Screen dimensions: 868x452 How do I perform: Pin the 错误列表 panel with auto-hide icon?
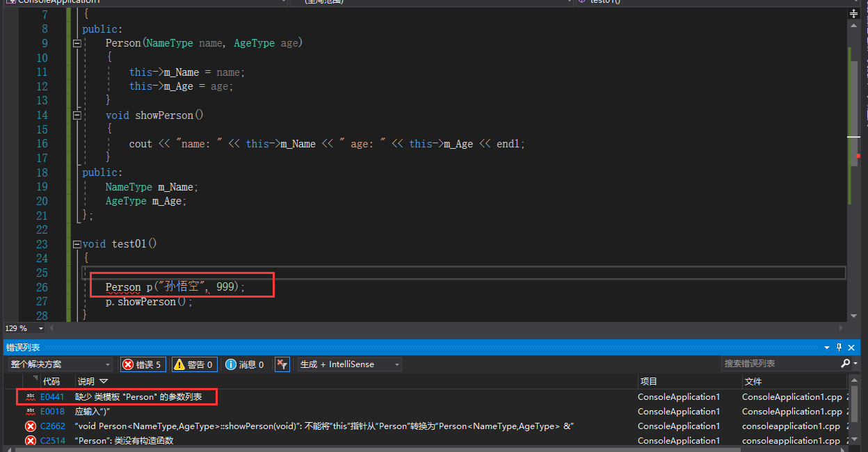click(839, 347)
